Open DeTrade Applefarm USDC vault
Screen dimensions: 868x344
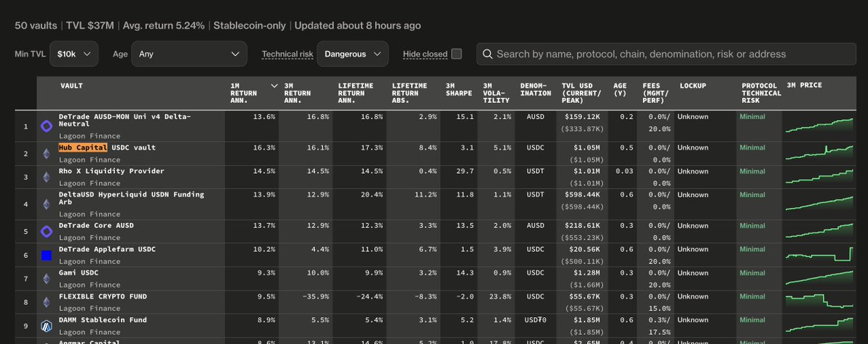point(107,249)
